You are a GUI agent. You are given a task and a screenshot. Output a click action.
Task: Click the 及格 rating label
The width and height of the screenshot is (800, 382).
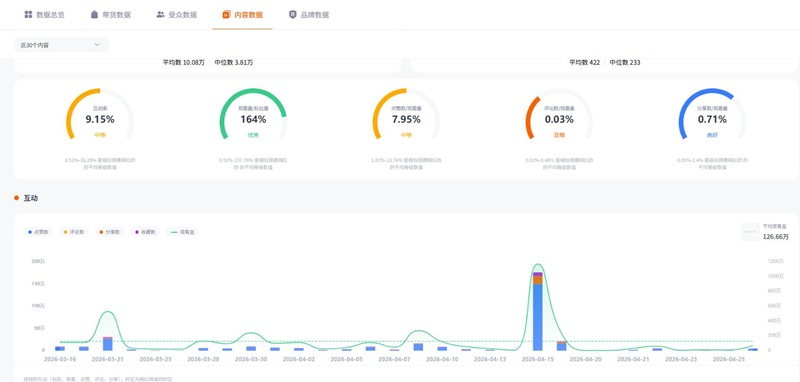click(559, 135)
